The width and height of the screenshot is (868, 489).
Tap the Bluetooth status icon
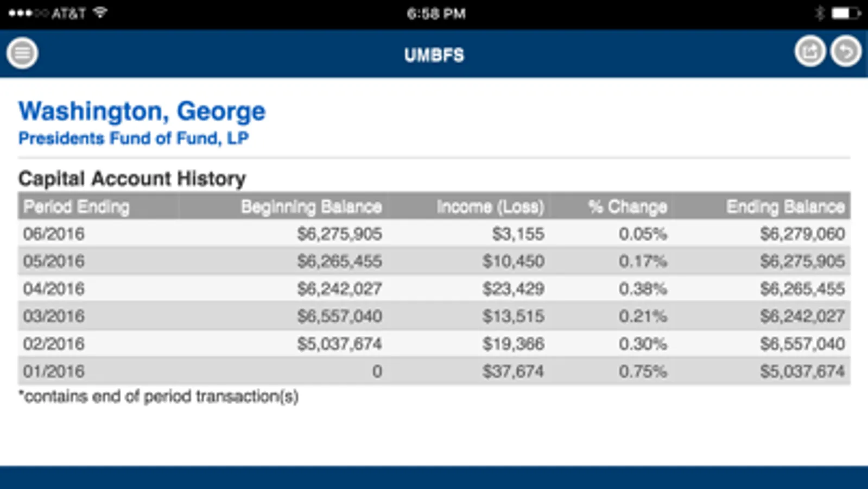[x=820, y=13]
